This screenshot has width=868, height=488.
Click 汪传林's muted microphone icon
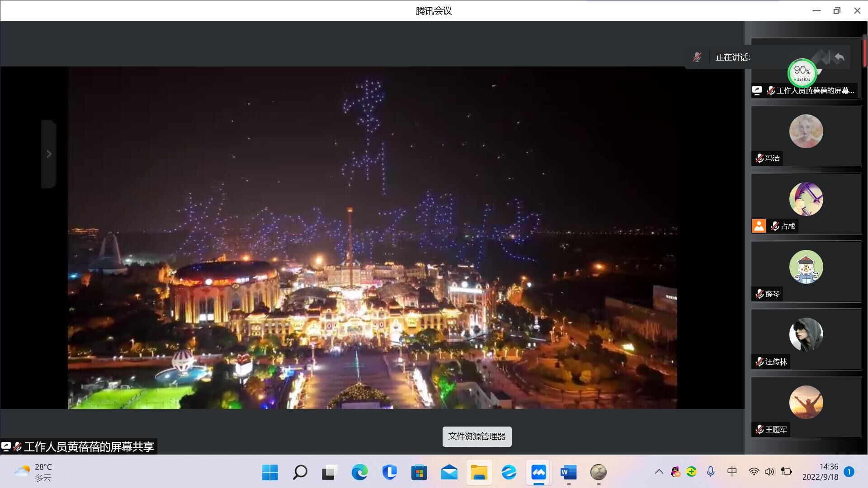click(x=759, y=362)
